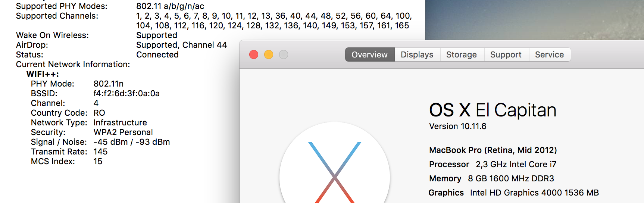
Task: Click the Signal / Noise label
Action: 59,142
